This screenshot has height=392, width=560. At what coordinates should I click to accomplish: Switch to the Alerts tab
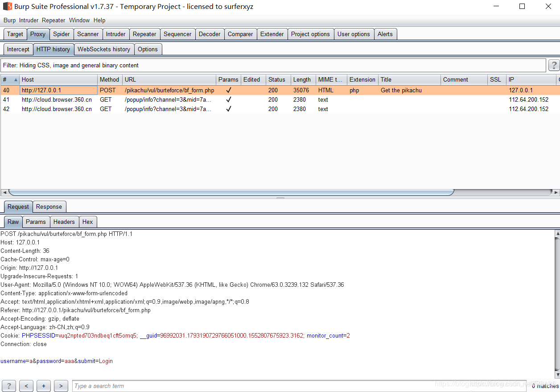coord(385,34)
